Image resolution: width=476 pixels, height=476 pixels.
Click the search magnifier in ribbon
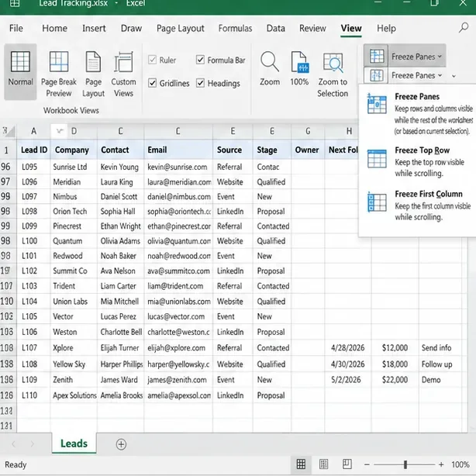pyautogui.click(x=464, y=28)
